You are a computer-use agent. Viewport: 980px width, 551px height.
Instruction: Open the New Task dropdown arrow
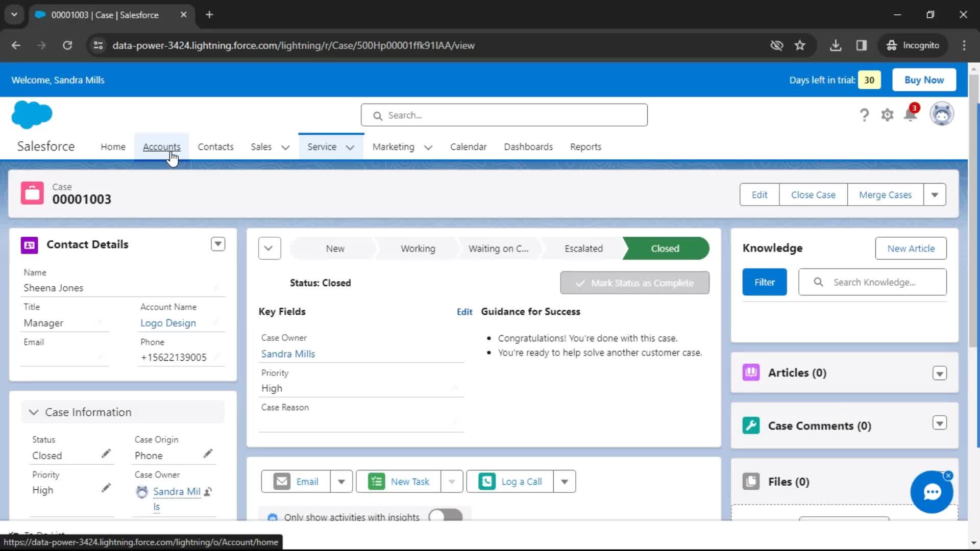tap(452, 482)
